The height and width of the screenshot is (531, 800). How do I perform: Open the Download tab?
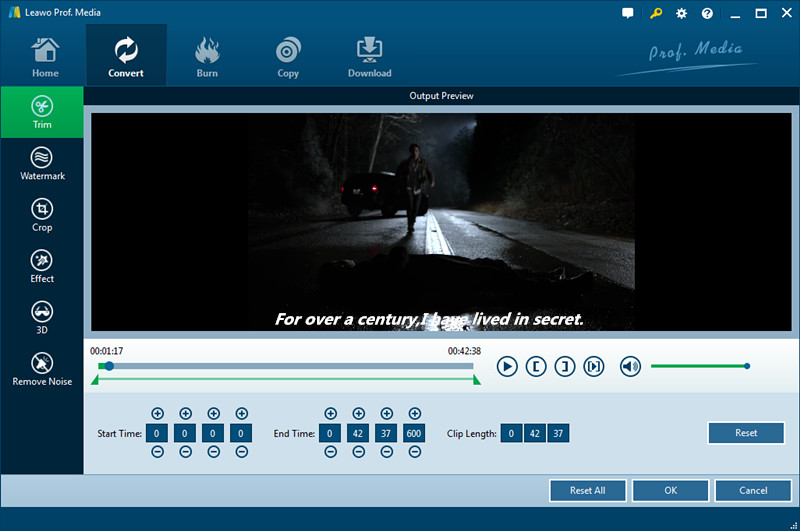click(369, 55)
